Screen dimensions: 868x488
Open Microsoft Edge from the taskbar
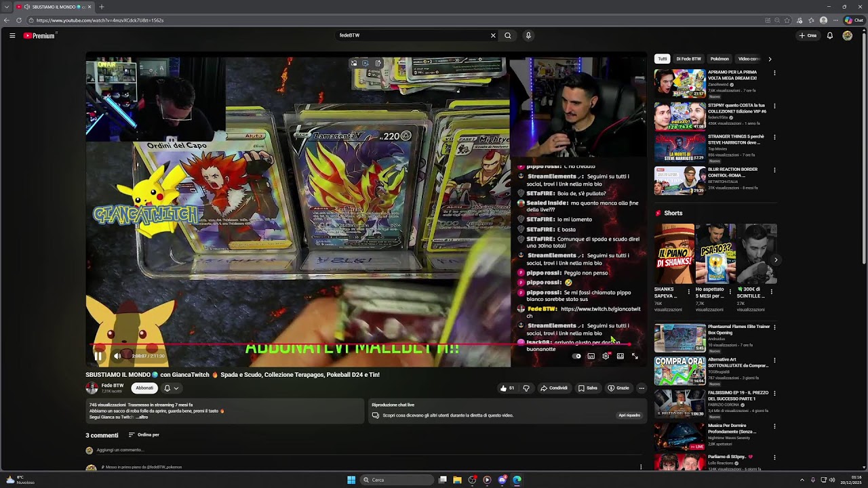coord(517,480)
